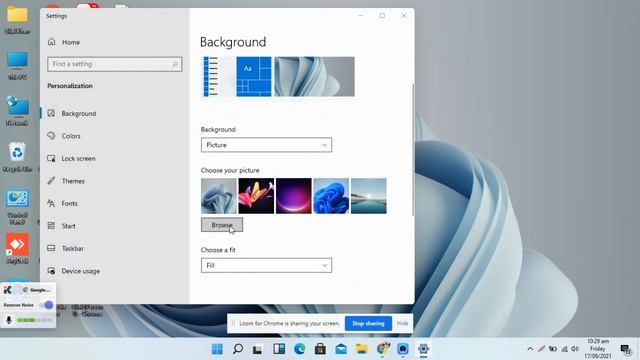Click the microphone icon in noise widget
The image size is (640, 360).
point(9,320)
